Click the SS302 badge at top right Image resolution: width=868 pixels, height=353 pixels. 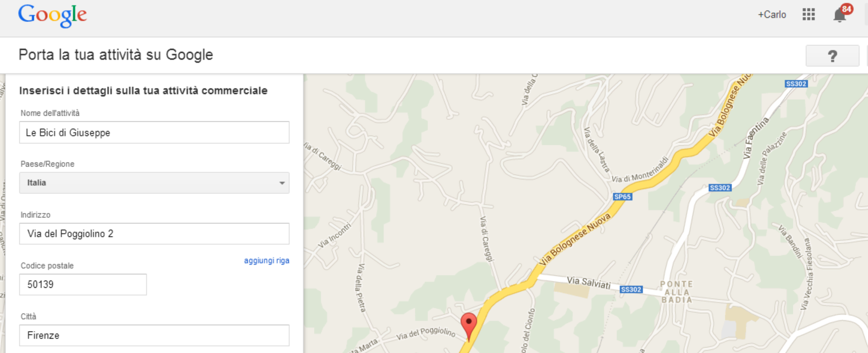point(796,84)
